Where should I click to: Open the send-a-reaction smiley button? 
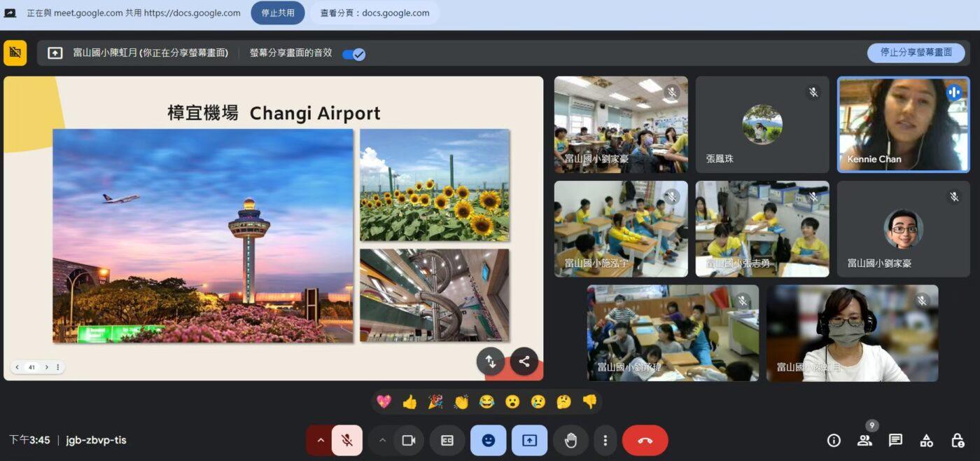[489, 441]
